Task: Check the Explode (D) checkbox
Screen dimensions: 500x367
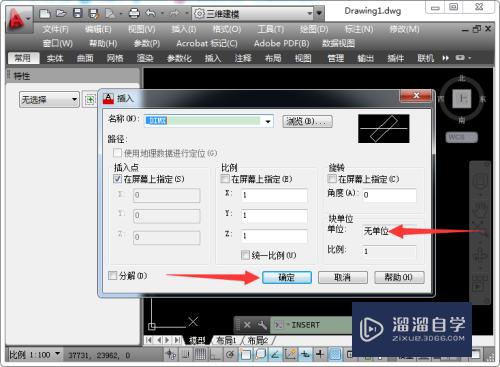Action: [113, 276]
